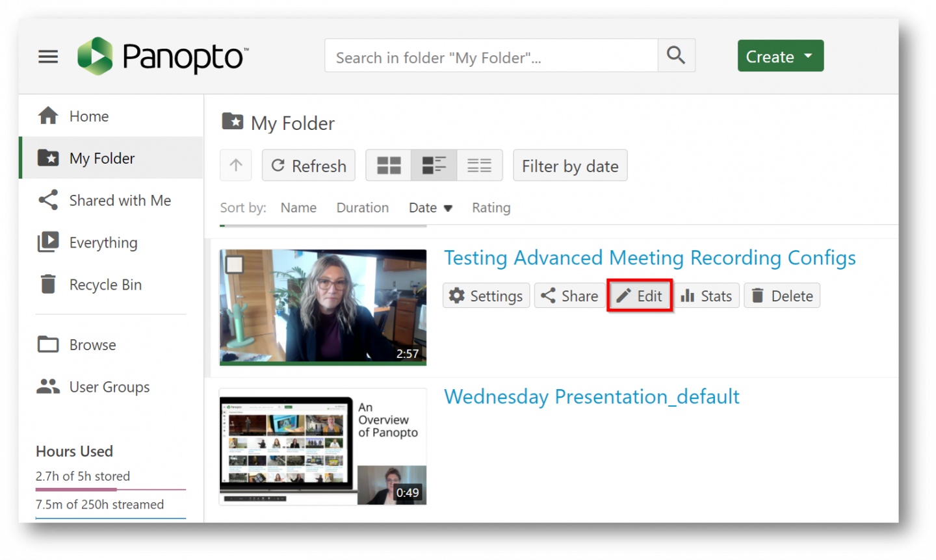Select the grid view layout icon

point(388,165)
